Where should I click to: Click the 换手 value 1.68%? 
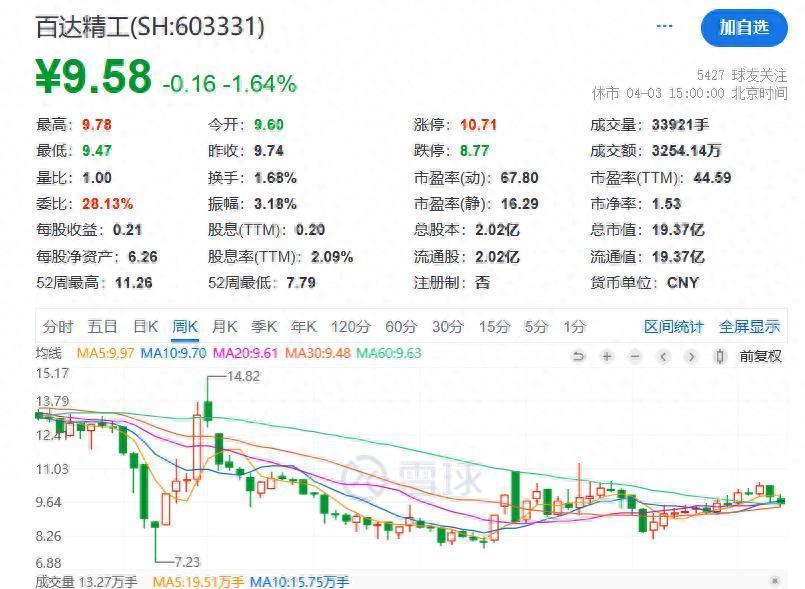[x=275, y=178]
